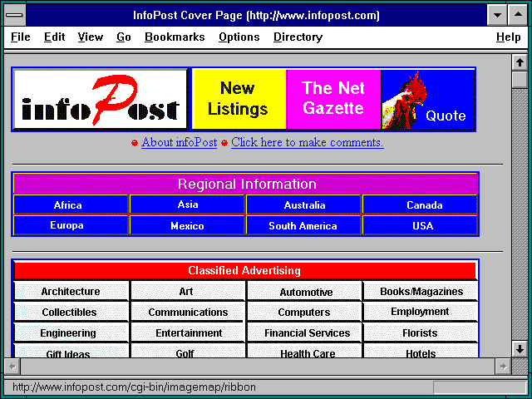Click the vertical scrollbar thumb
This screenshot has width=532, height=399.
coord(520,80)
